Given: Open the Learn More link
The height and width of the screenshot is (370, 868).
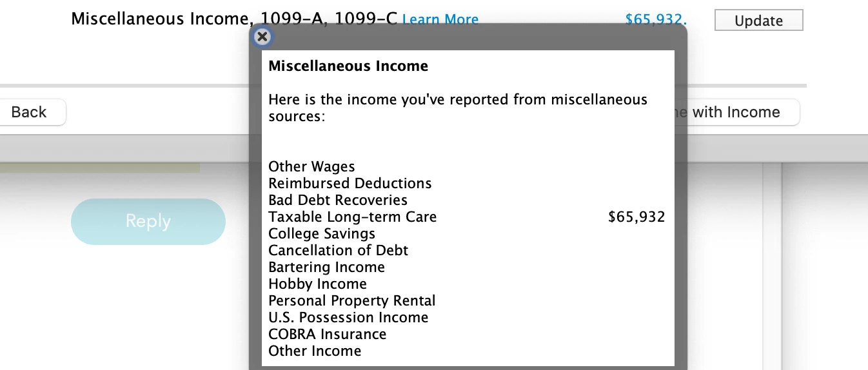Looking at the screenshot, I should click(440, 20).
